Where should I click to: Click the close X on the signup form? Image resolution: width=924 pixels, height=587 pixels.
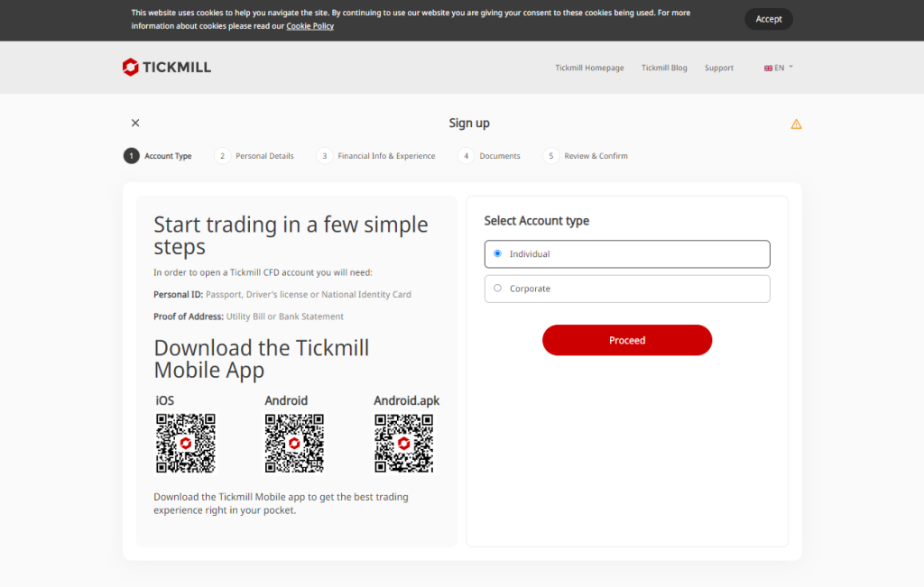pyautogui.click(x=134, y=123)
